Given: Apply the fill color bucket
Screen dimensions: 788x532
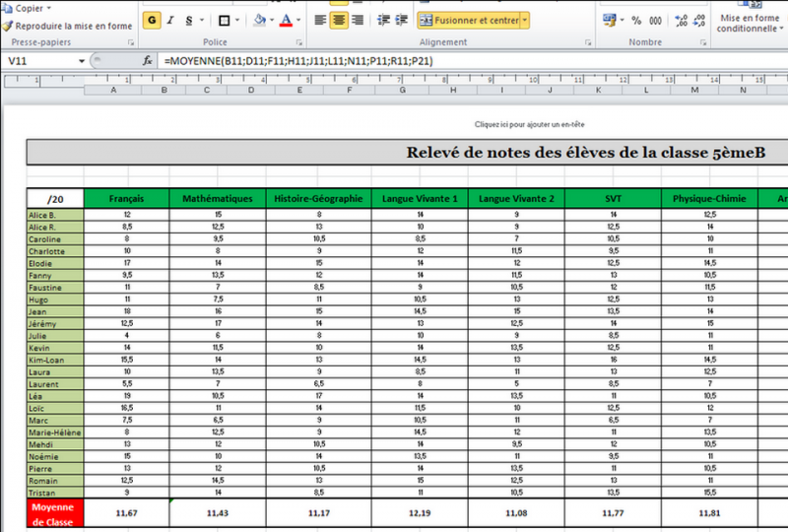Looking at the screenshot, I should pos(259,20).
